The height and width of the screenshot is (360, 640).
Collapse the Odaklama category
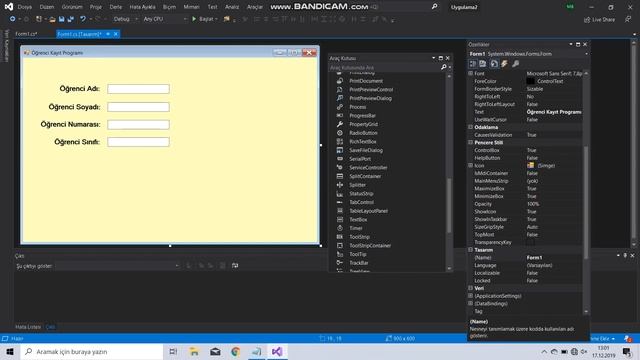[470, 127]
